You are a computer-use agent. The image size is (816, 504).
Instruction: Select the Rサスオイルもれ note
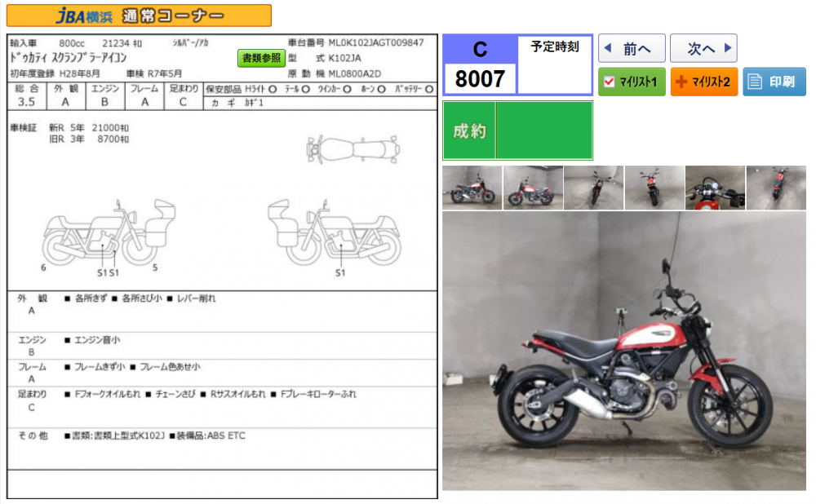coord(237,394)
